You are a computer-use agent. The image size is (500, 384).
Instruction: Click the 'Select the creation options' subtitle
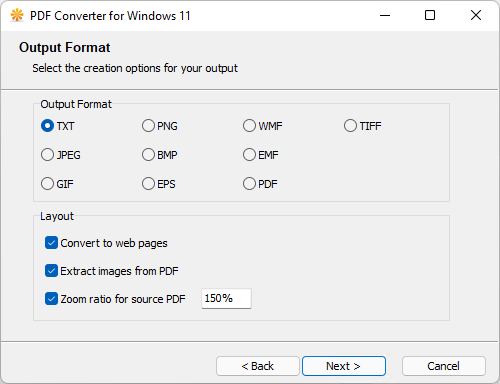coord(135,68)
